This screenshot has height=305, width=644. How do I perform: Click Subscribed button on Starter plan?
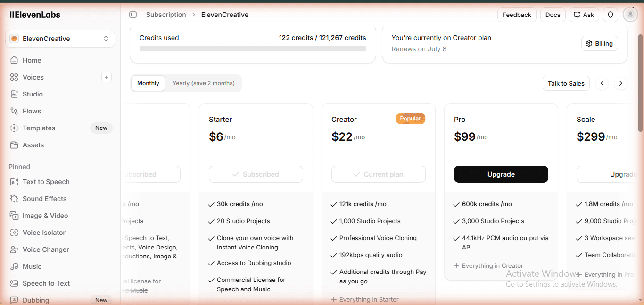point(256,174)
